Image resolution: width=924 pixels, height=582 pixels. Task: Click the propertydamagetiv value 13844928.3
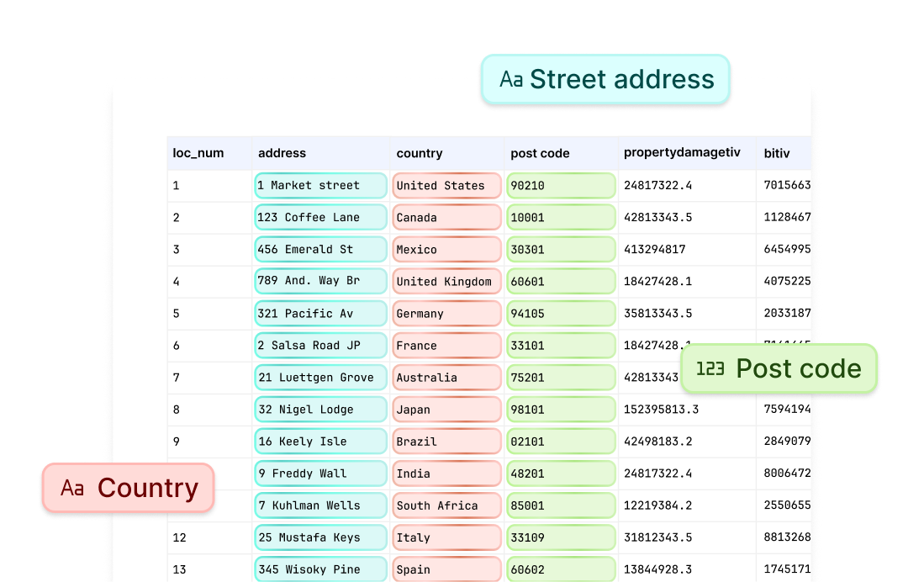[657, 569]
